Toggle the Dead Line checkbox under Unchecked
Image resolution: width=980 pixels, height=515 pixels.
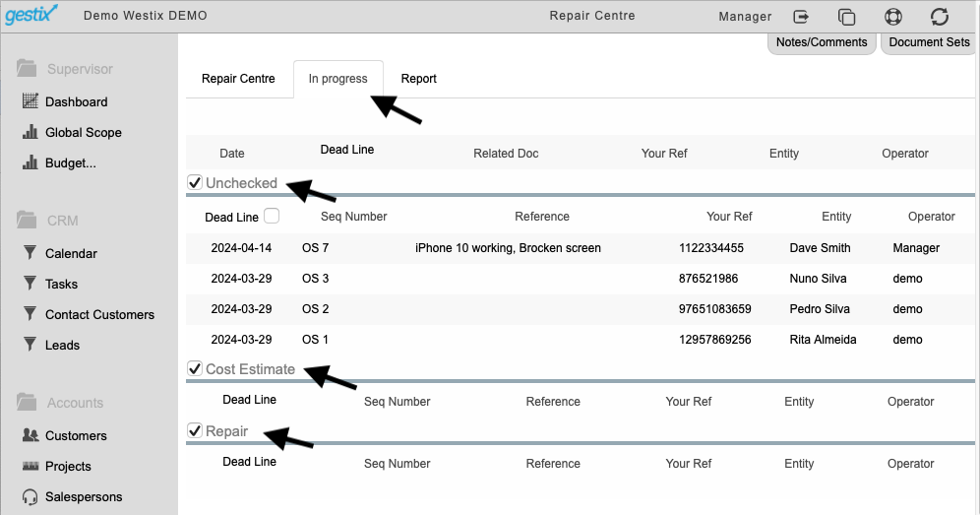pyautogui.click(x=272, y=216)
